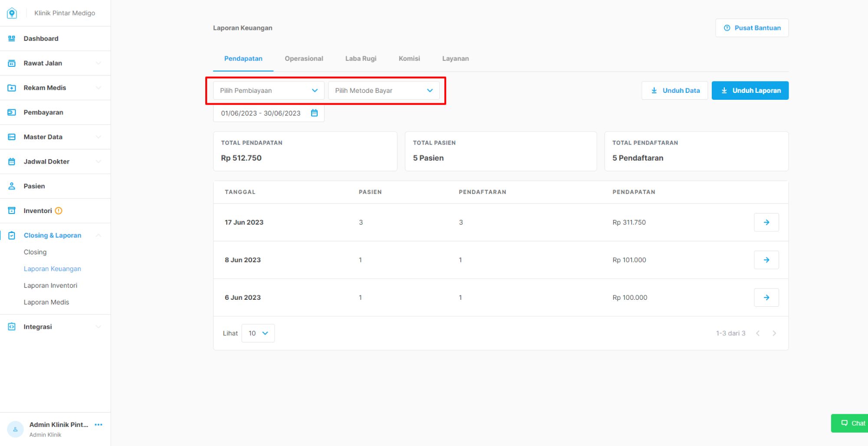This screenshot has height=446, width=868.
Task: Click the Jadwal Dokter calendar icon
Action: point(12,161)
